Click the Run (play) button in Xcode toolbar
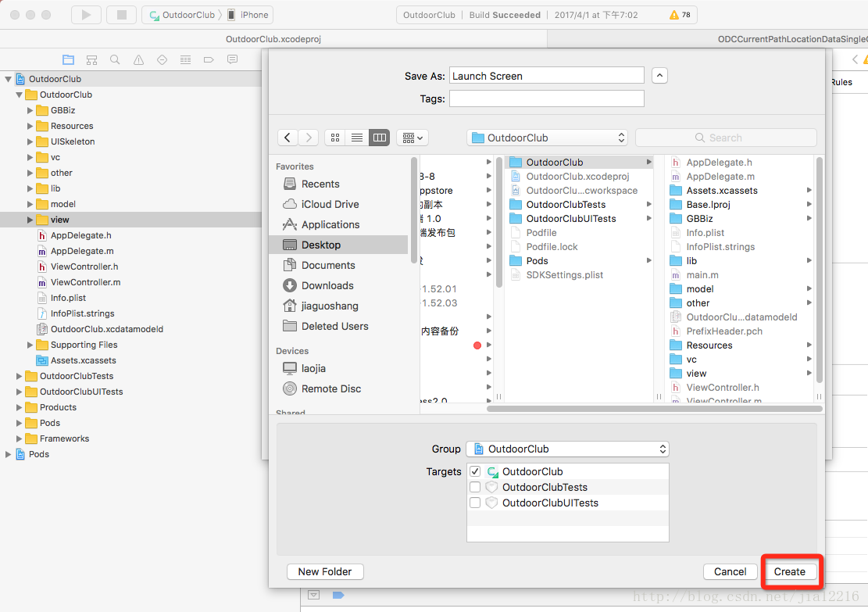The width and height of the screenshot is (868, 612). tap(87, 15)
